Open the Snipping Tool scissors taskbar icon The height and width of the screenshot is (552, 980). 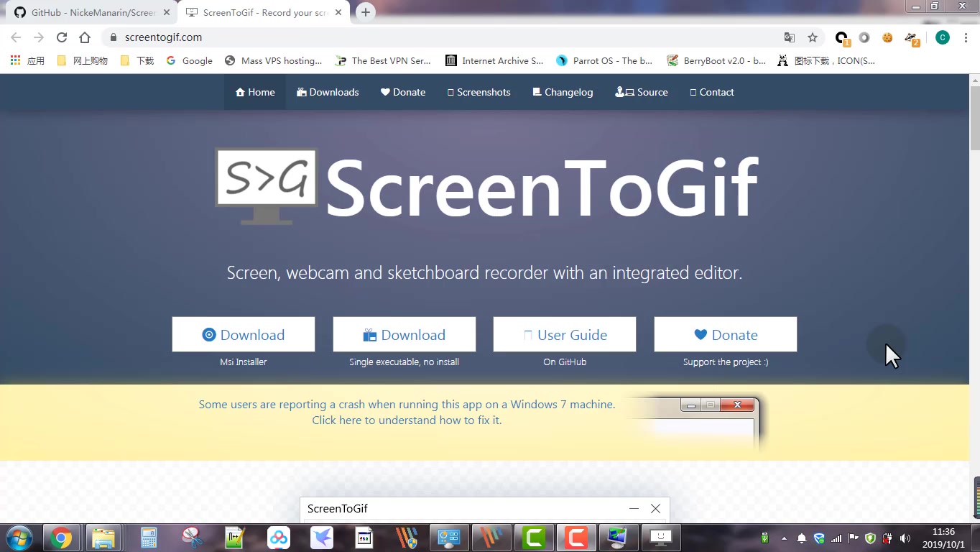(x=192, y=538)
